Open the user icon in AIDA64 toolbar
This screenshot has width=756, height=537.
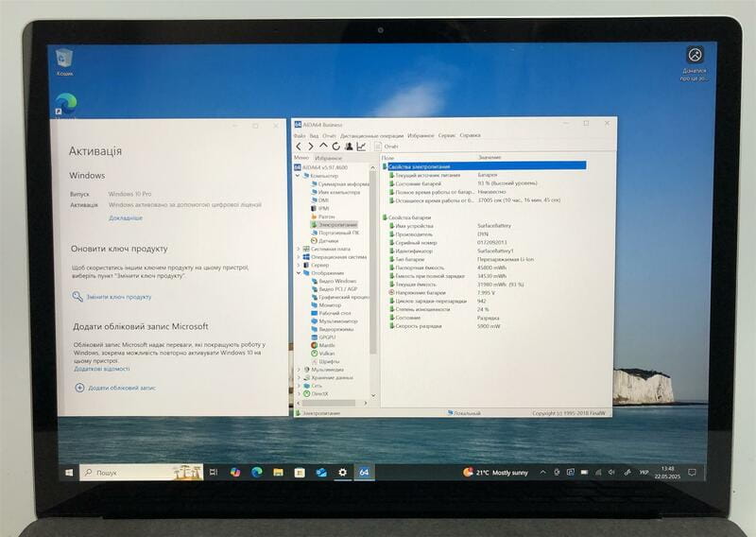pos(349,147)
